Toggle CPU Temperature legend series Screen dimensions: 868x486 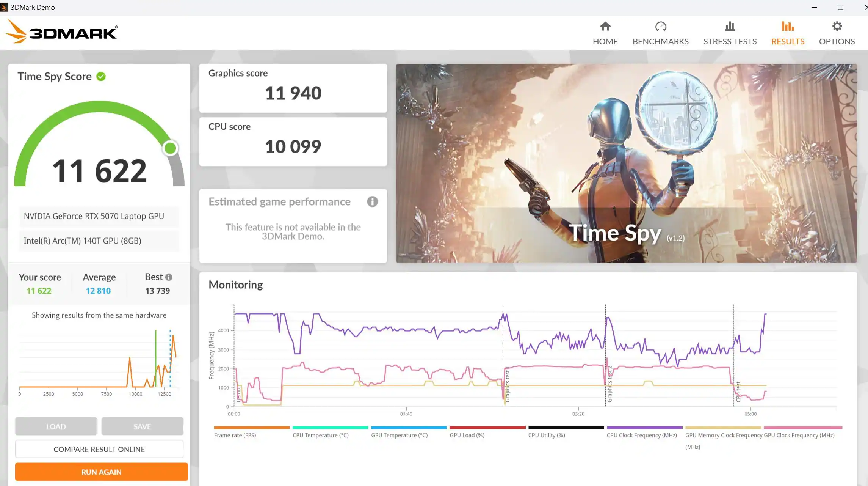320,435
